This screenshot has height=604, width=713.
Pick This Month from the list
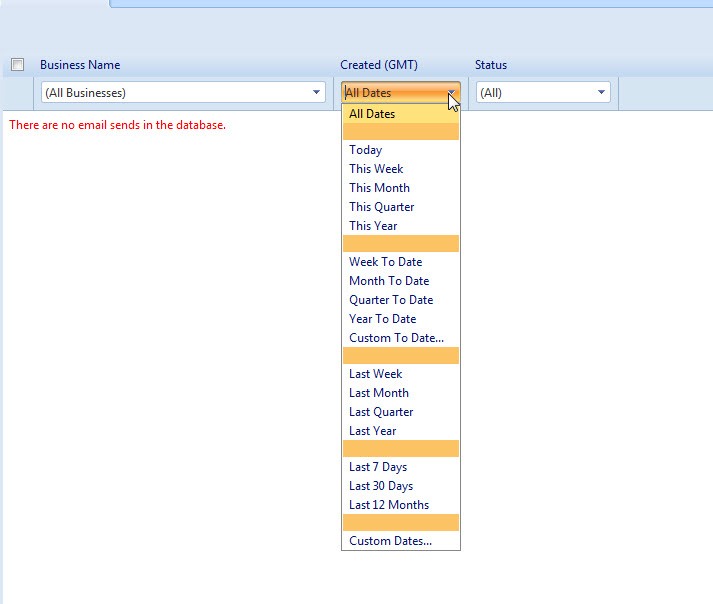tap(379, 188)
